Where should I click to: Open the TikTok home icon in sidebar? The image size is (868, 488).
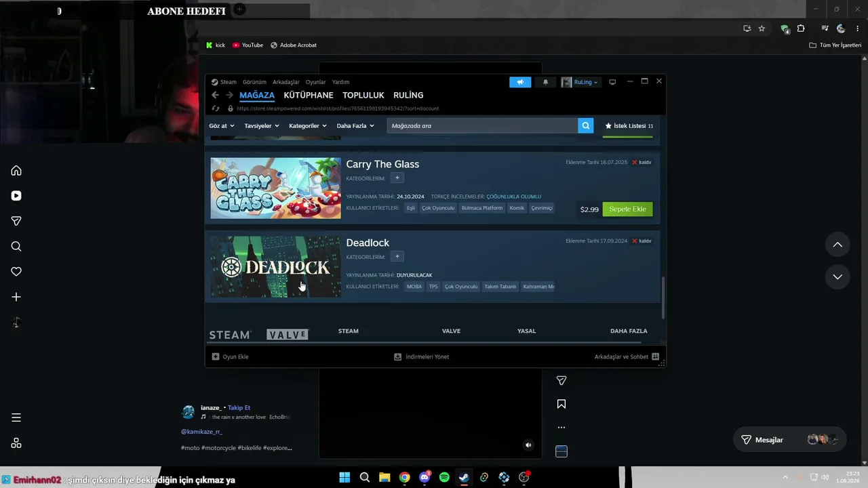click(x=16, y=171)
